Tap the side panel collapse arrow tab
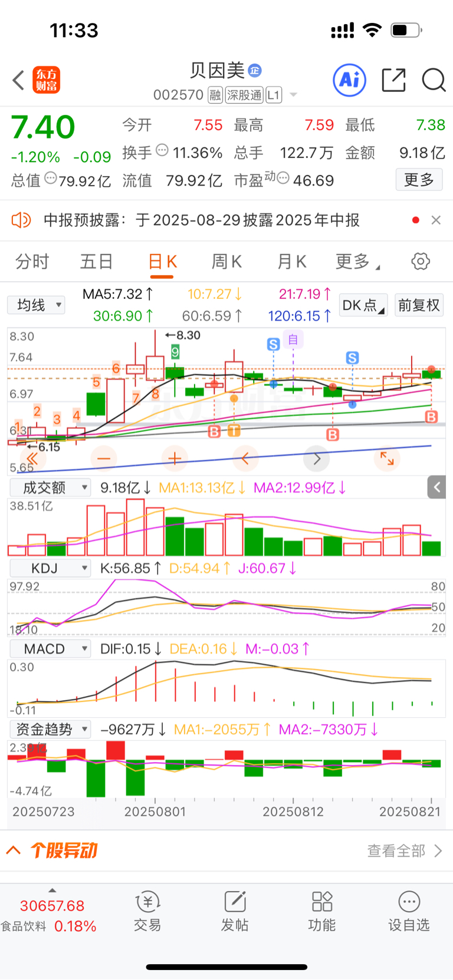The height and width of the screenshot is (980, 453). click(436, 487)
